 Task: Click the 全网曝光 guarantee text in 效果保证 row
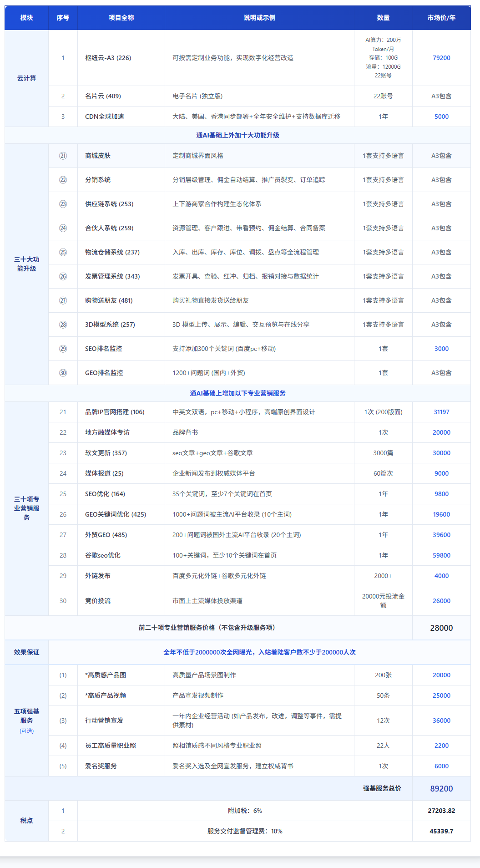pyautogui.click(x=259, y=652)
